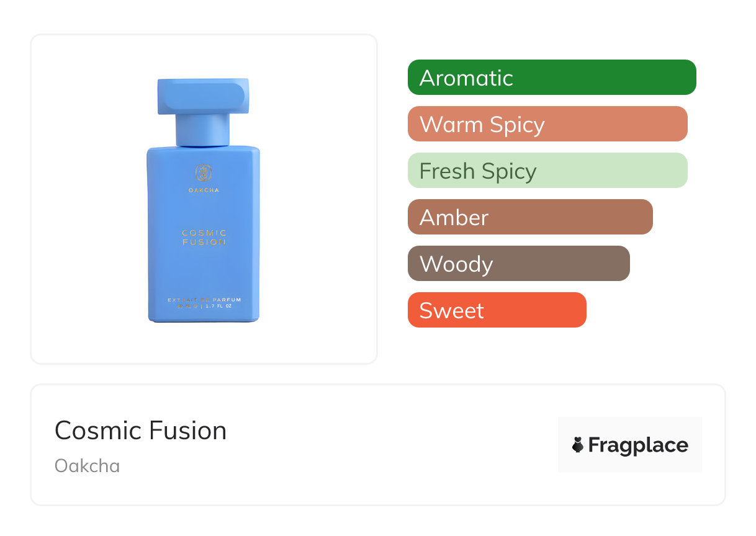
Task: Choose the Fresh Spicy accord bar
Action: click(547, 171)
